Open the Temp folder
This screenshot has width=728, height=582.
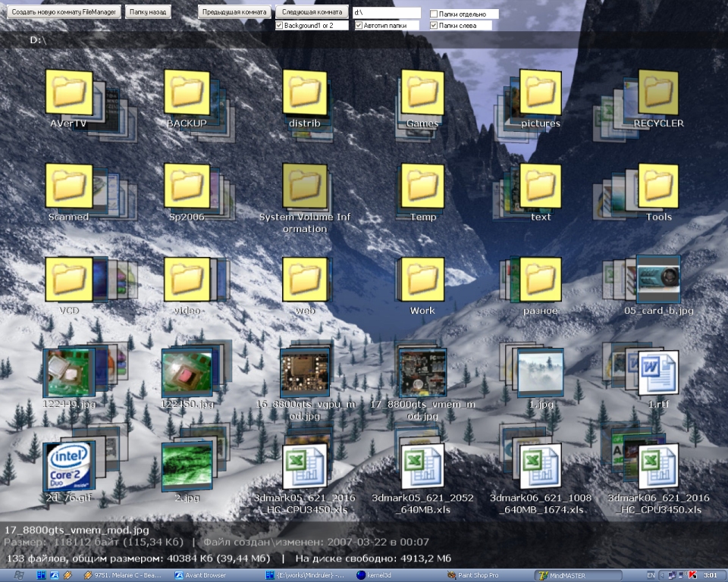click(422, 186)
